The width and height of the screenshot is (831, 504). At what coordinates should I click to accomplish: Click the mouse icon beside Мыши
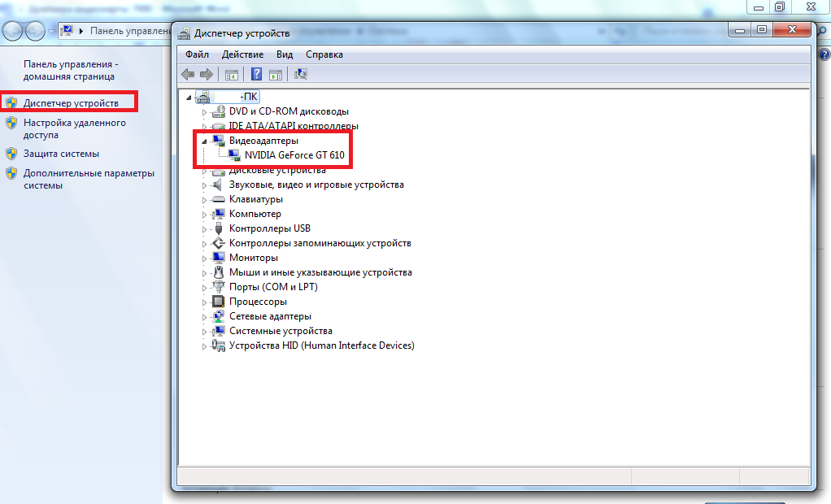click(x=219, y=272)
